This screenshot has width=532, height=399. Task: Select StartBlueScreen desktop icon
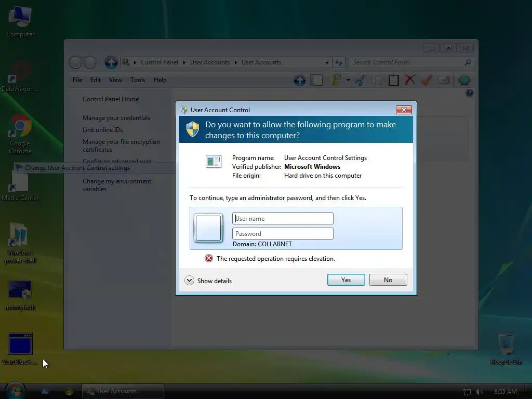click(x=20, y=349)
